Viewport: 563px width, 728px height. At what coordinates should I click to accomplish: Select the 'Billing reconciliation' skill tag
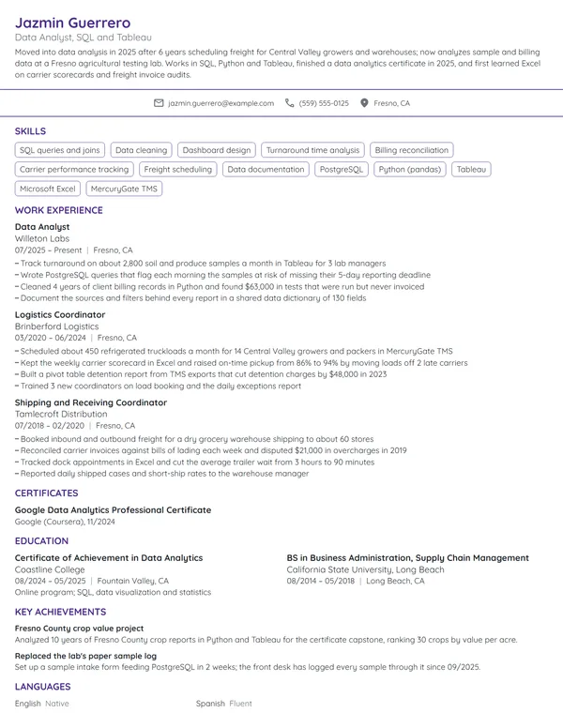coord(412,150)
